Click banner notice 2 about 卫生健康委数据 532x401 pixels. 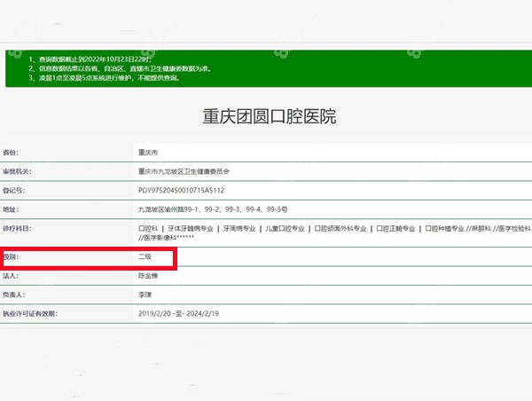pyautogui.click(x=120, y=68)
